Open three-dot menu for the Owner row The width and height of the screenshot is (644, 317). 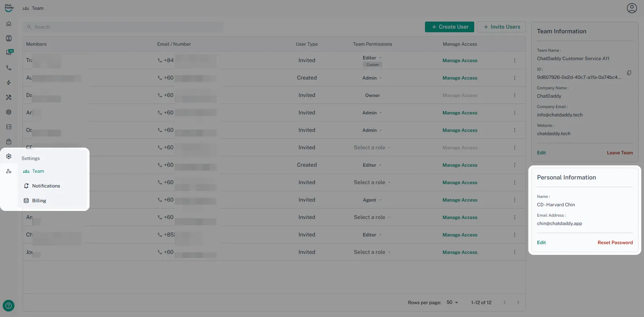click(x=514, y=95)
